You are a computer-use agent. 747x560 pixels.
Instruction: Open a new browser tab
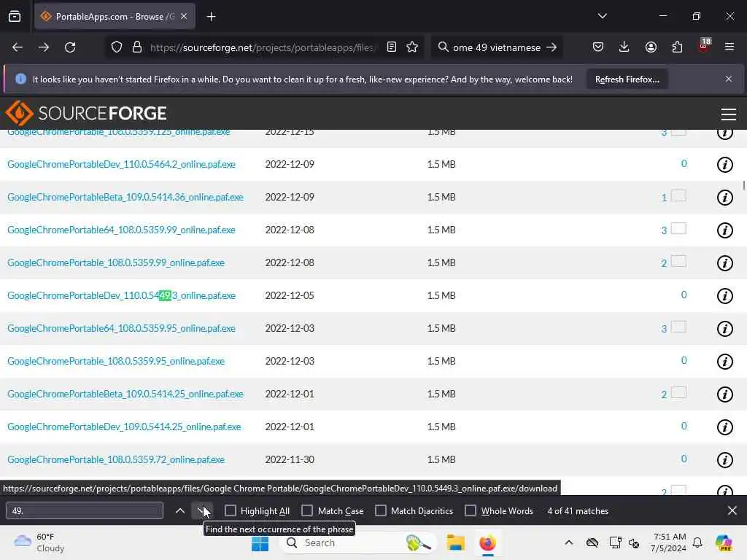[211, 17]
